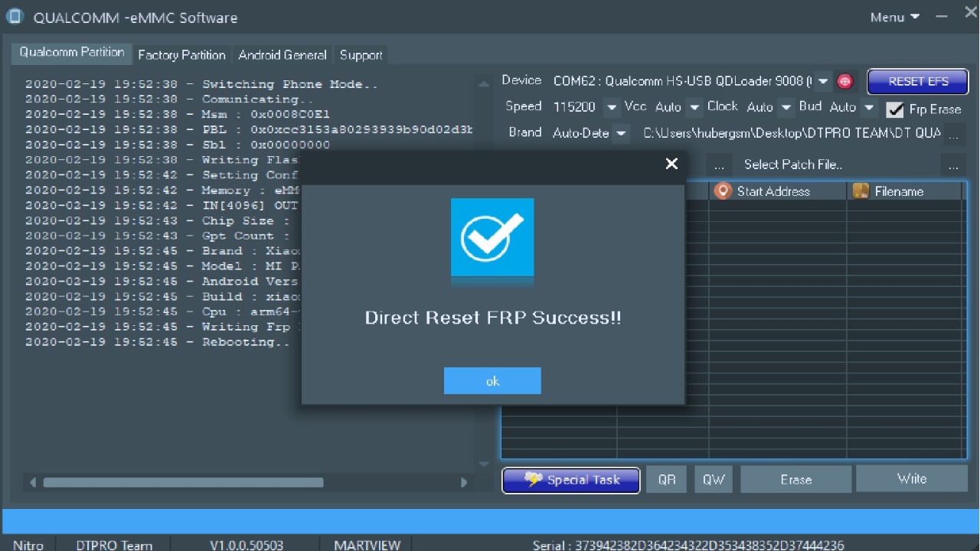Browse for patch file ellipsis button
980x551 pixels.
coord(953,165)
